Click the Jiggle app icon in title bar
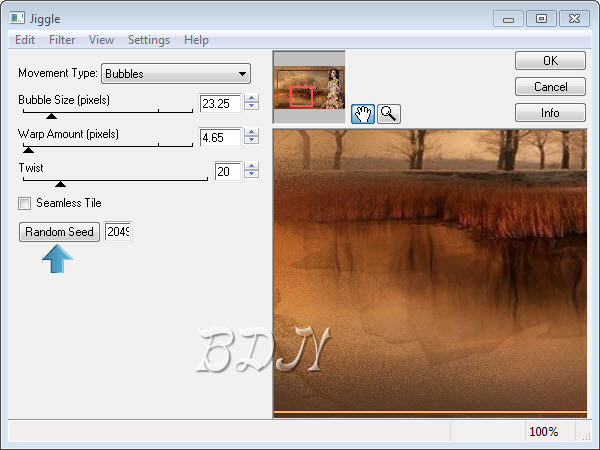The image size is (600, 450). click(17, 18)
